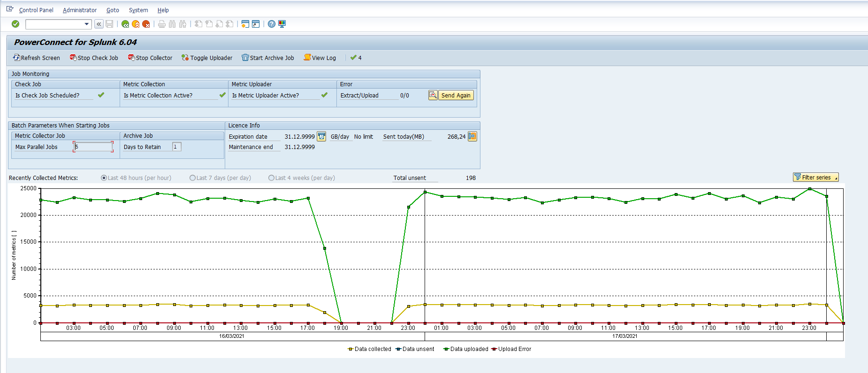Select Last 7 days (per day) option

[x=192, y=178]
